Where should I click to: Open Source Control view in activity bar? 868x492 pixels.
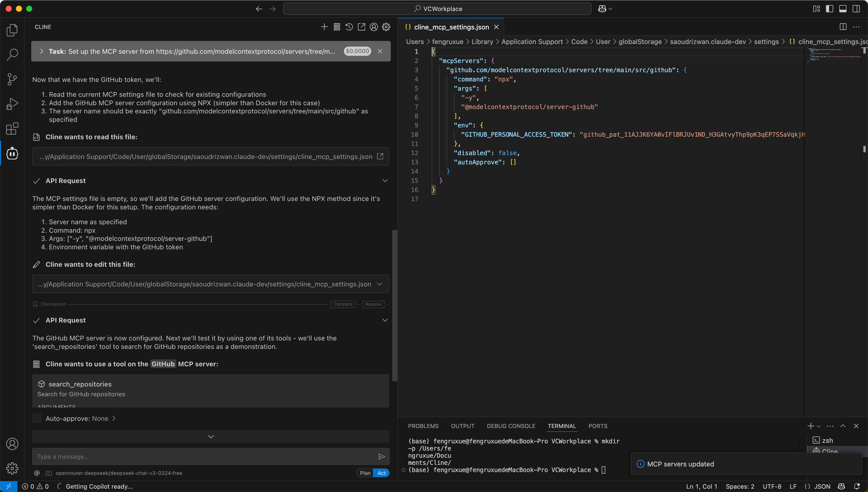tap(12, 79)
